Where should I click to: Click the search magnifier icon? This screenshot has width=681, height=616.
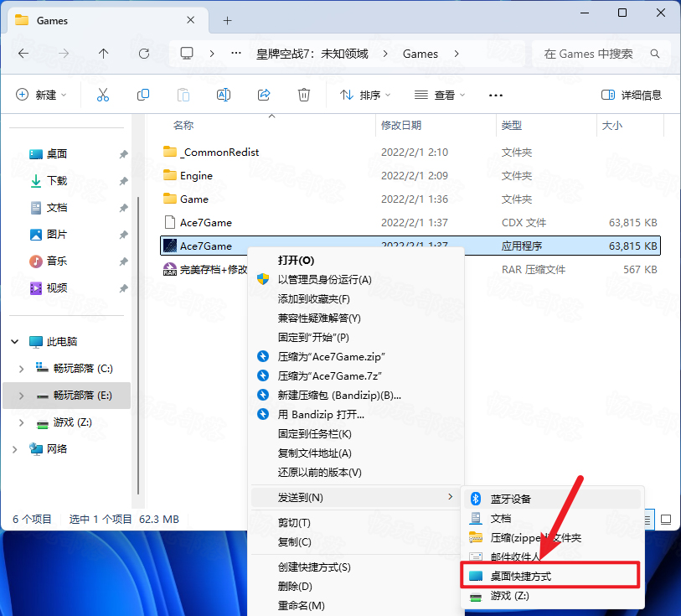[654, 54]
